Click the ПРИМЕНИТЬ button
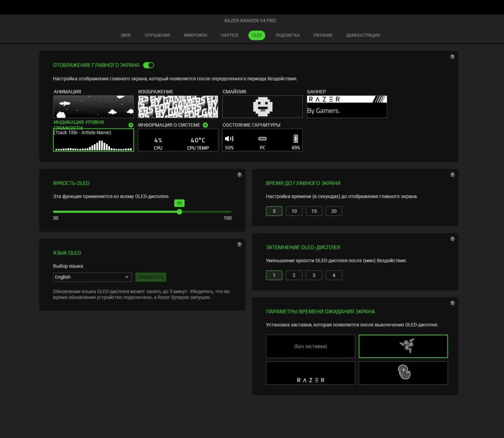Image resolution: width=504 pixels, height=438 pixels. [x=151, y=277]
